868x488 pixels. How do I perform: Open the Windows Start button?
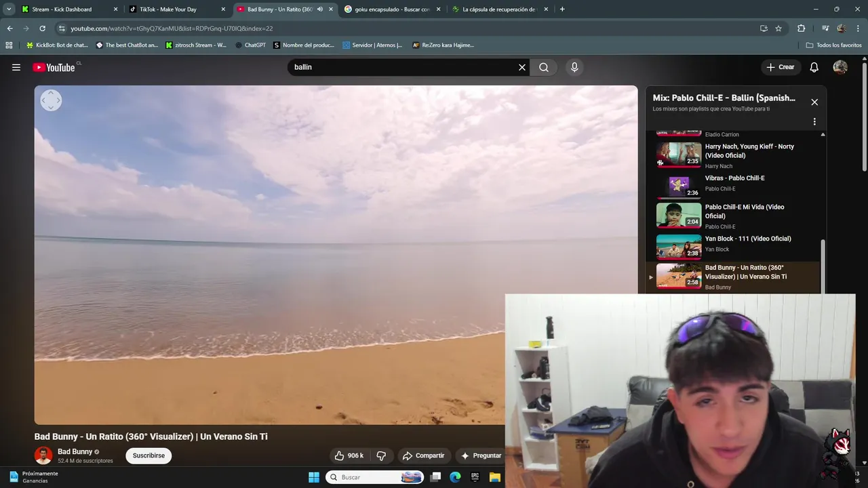[x=314, y=477]
